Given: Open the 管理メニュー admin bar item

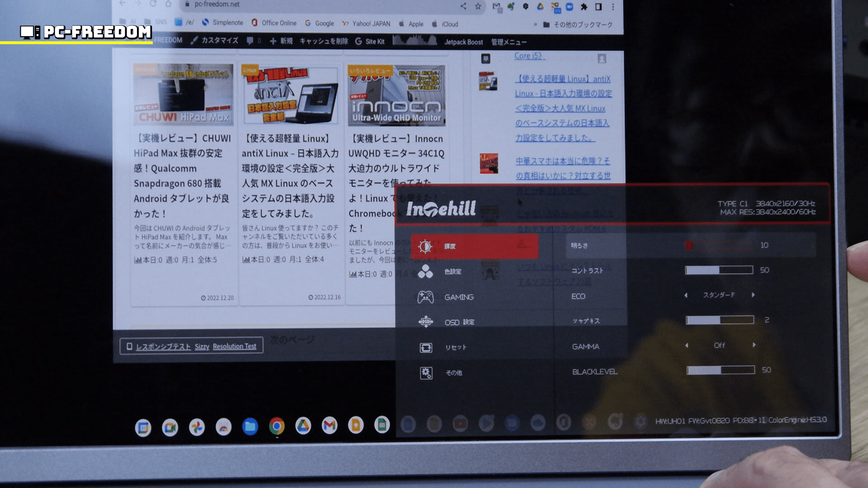Looking at the screenshot, I should pos(509,42).
